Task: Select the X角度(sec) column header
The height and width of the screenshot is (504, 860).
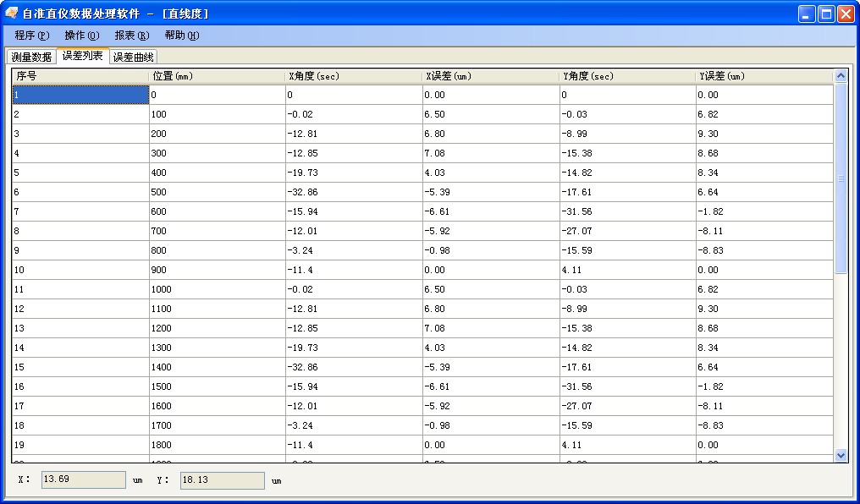Action: (x=354, y=76)
